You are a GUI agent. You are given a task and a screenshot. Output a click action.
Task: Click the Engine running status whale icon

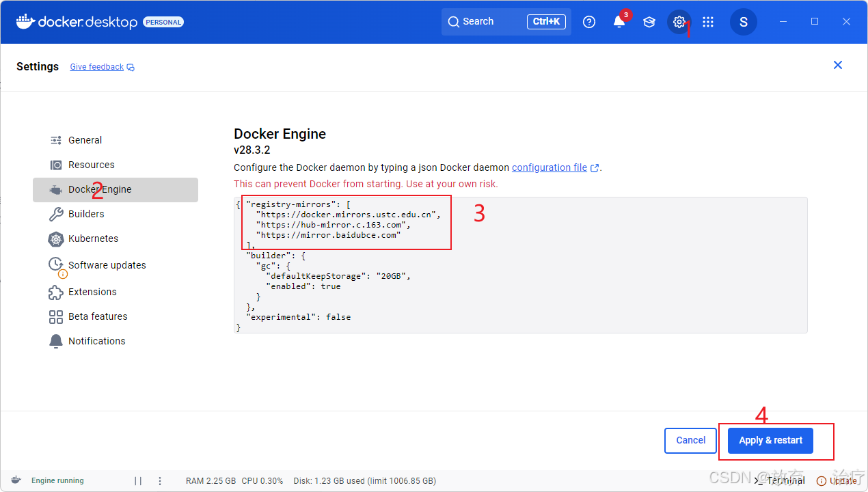16,480
